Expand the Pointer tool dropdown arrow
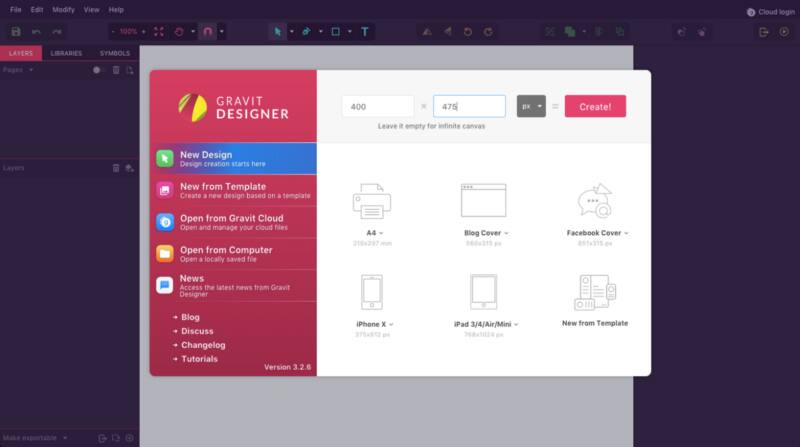 [x=292, y=32]
